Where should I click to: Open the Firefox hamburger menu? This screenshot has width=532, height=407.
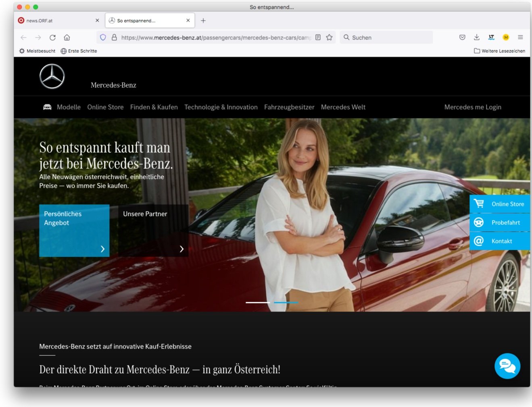click(x=520, y=37)
